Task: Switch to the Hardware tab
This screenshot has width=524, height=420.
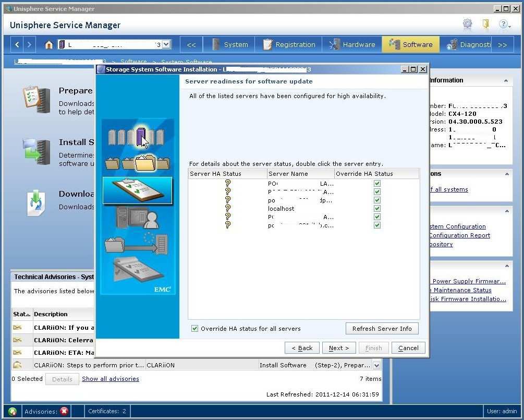Action: pyautogui.click(x=352, y=44)
